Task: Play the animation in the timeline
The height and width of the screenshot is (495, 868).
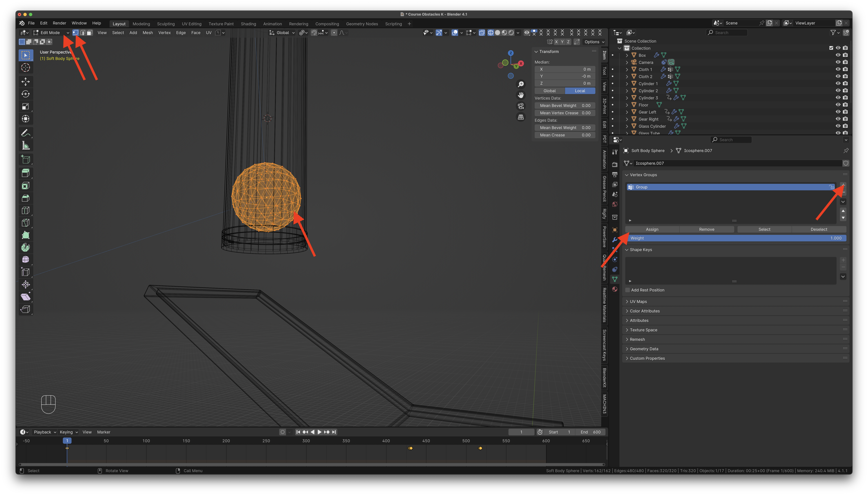Action: point(320,432)
